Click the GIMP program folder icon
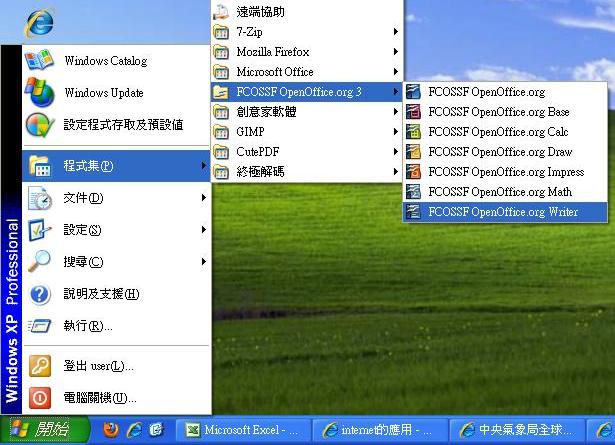Screen dimensions: 615x445 221,132
